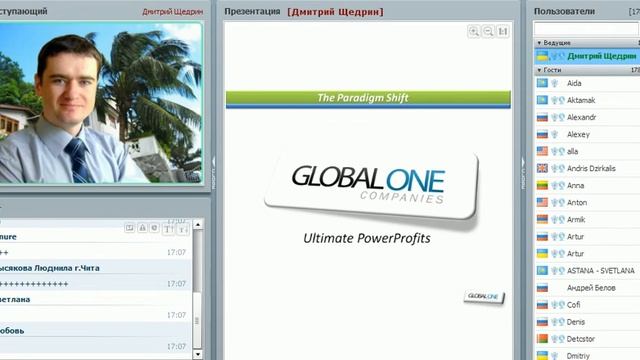Click the user search field
The height and width of the screenshot is (360, 640).
[586, 29]
